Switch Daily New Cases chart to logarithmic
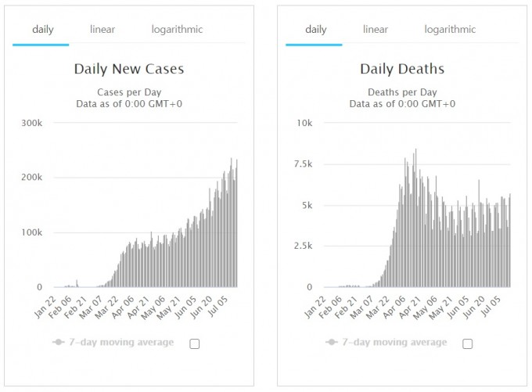This screenshot has width=532, height=392. point(177,30)
